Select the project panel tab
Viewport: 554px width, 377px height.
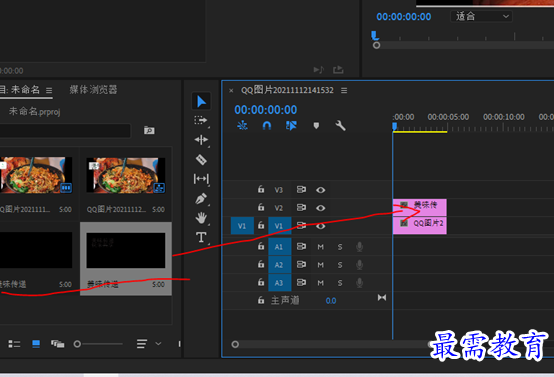point(19,90)
